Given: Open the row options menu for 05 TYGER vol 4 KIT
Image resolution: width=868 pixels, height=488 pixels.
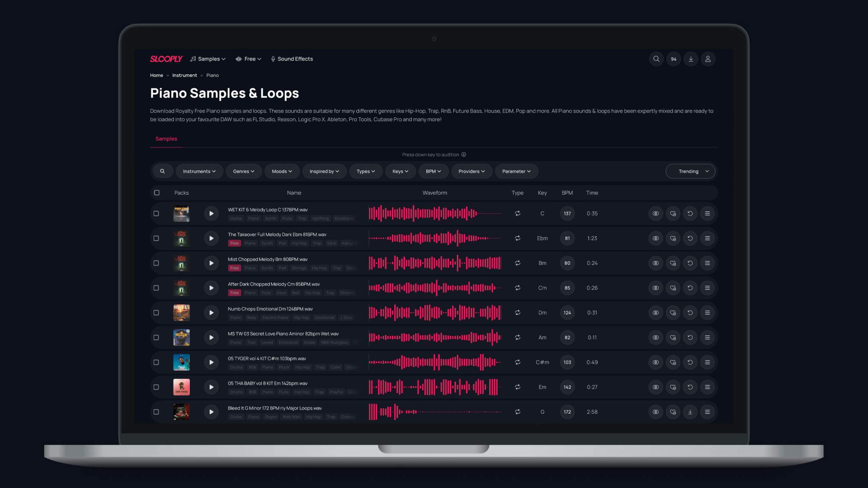Looking at the screenshot, I should click(707, 362).
